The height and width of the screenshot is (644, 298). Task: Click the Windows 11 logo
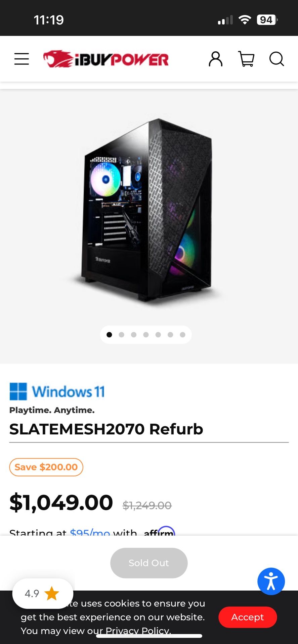pyautogui.click(x=57, y=391)
